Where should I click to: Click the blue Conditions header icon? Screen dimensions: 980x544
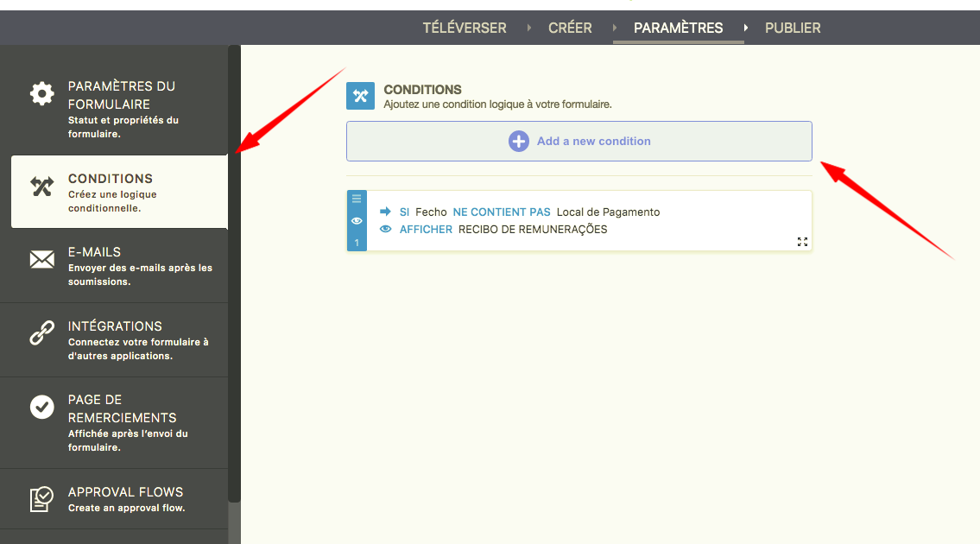click(x=361, y=96)
